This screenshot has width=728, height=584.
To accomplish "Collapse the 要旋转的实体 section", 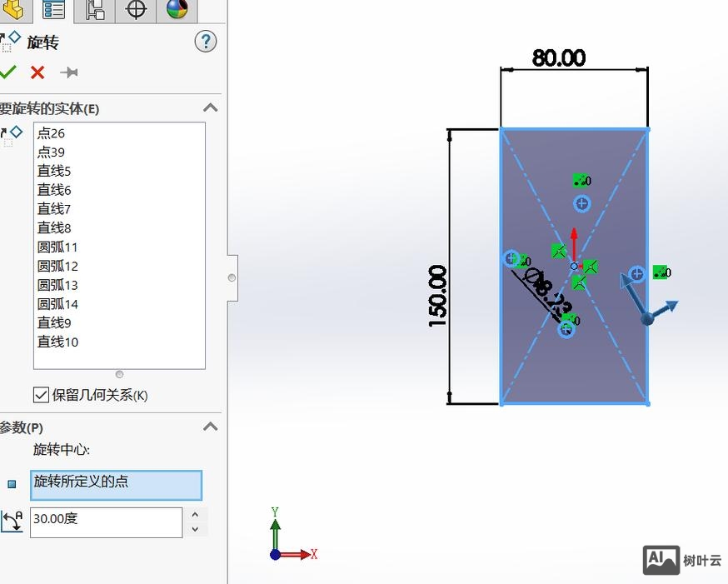I will coord(211,108).
